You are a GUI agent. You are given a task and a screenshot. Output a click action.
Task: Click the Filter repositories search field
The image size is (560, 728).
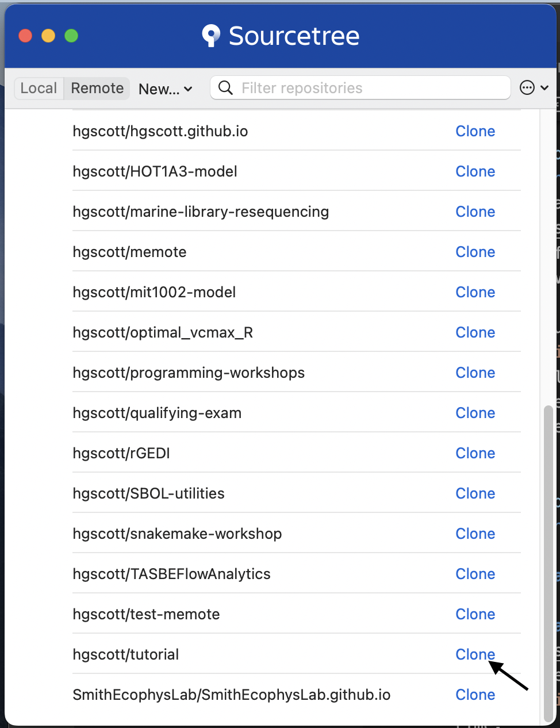coord(360,88)
